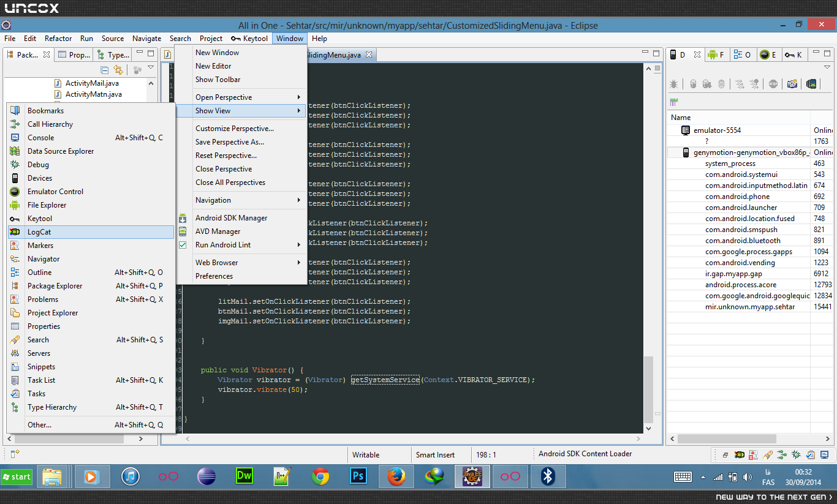Expand the Navigation submenu in Window menu

coord(241,200)
